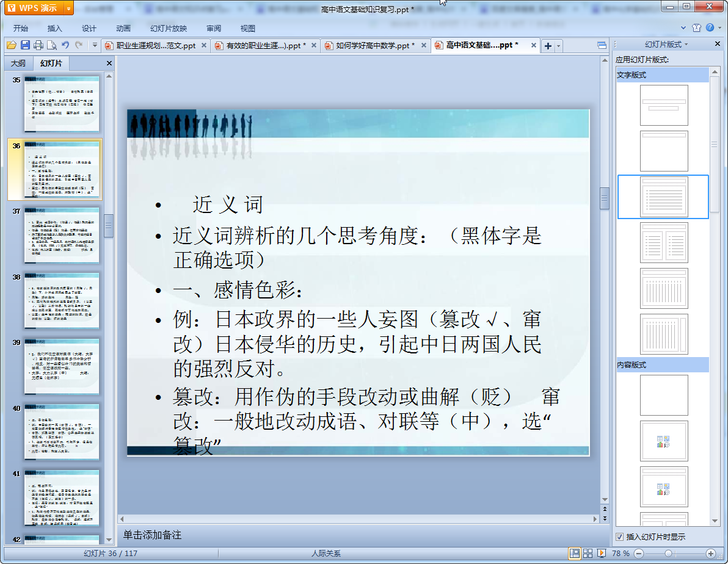Viewport: 728px width, 564px height.
Task: Click the slide editor vertical scrollbar thumb
Action: click(605, 198)
